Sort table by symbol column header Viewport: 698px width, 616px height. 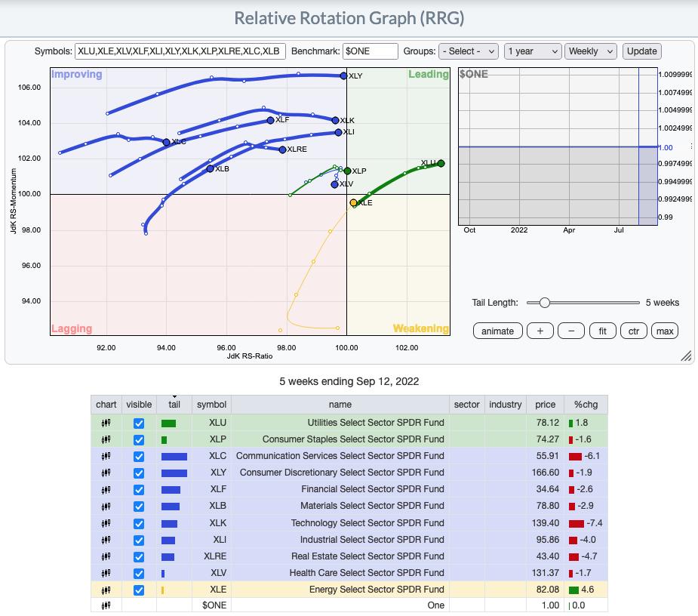[211, 405]
